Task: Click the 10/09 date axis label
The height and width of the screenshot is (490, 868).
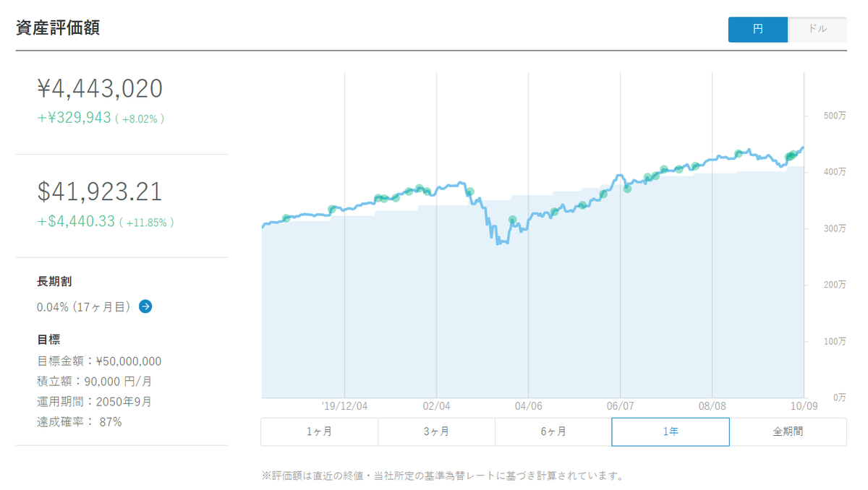Action: tap(804, 406)
